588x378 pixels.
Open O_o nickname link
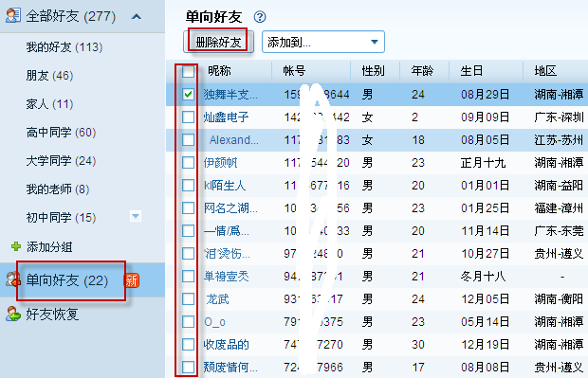tap(214, 322)
